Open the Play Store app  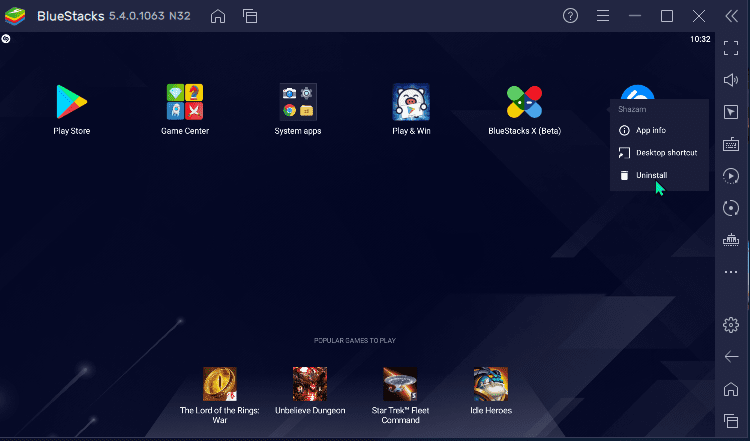coord(72,102)
